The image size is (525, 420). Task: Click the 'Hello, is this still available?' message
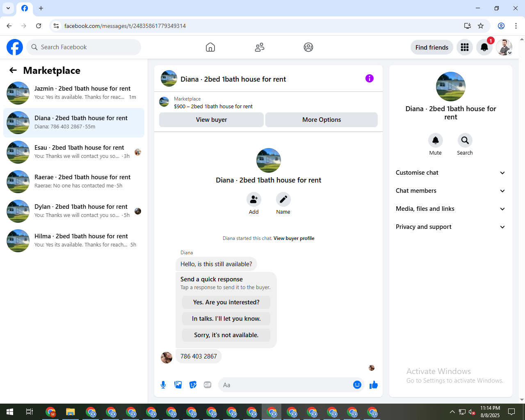pos(216,264)
